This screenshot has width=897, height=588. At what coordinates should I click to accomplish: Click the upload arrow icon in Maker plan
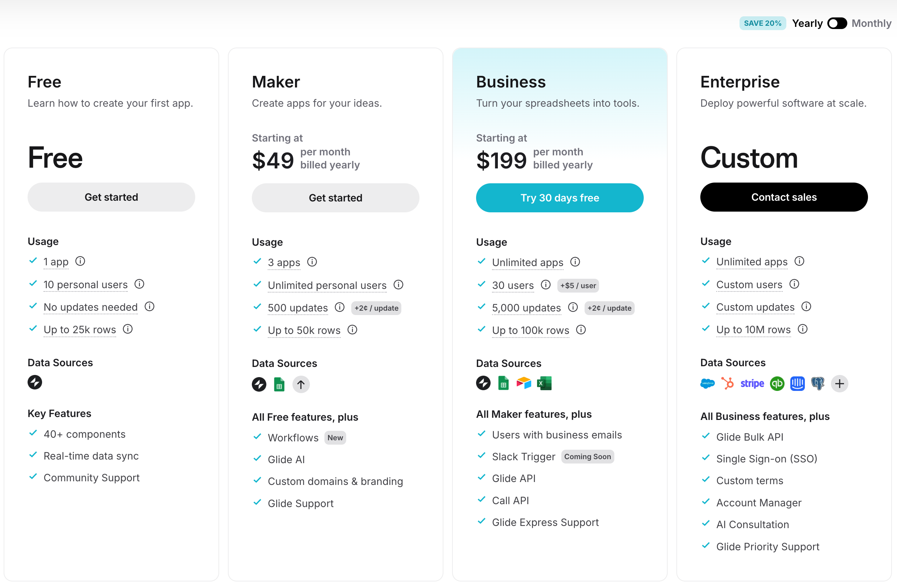pyautogui.click(x=301, y=384)
